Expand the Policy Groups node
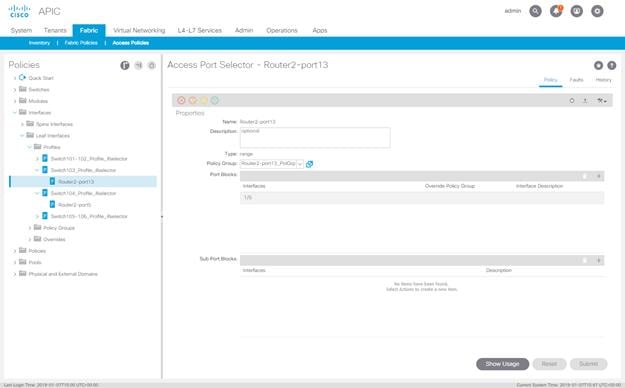This screenshot has width=625, height=388. click(29, 228)
